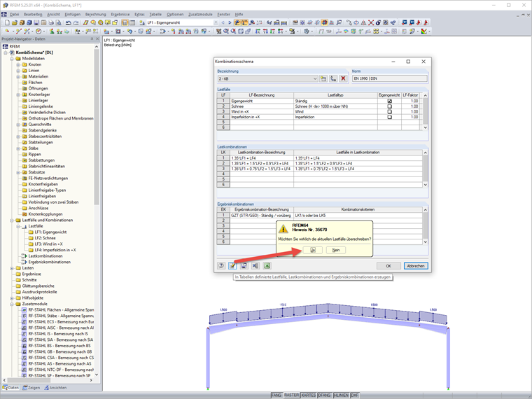
Task: Click the highlighted show loads toolbar icon
Action: [x=237, y=22]
